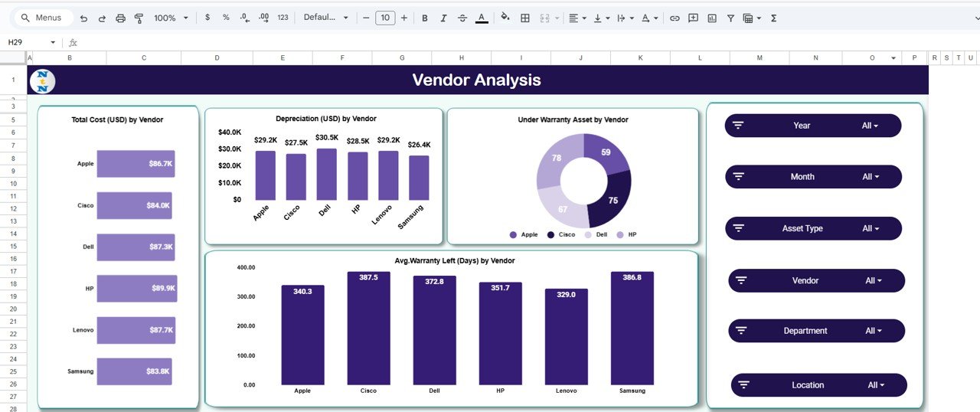Image resolution: width=980 pixels, height=412 pixels.
Task: Click the Insert chart icon
Action: pyautogui.click(x=712, y=18)
